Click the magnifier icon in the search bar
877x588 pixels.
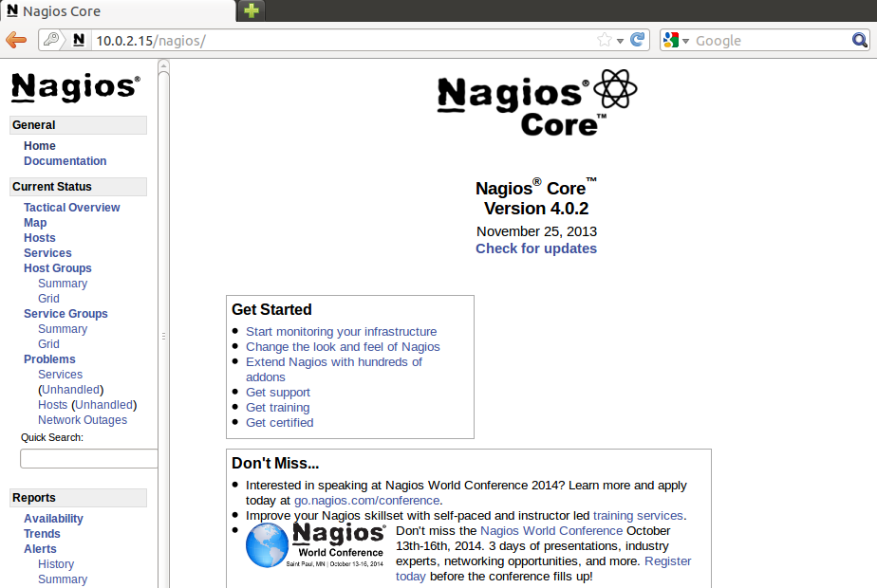point(859,40)
